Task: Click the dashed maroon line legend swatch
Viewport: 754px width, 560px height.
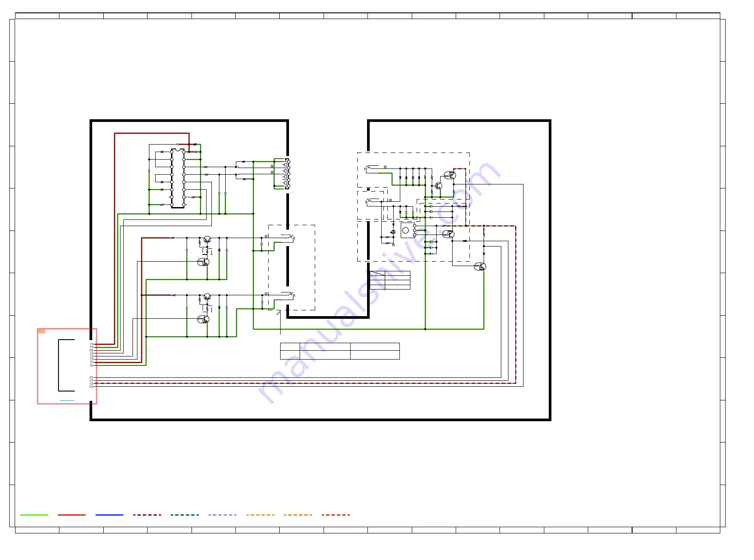Action: coord(147,515)
